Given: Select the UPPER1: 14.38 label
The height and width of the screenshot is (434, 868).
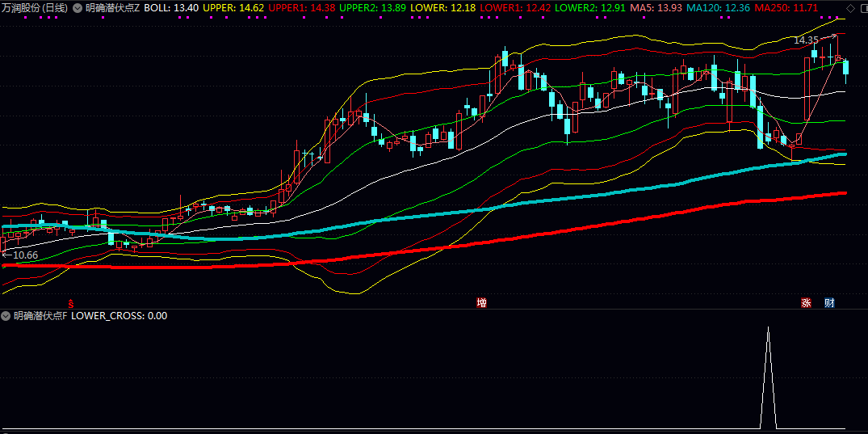Looking at the screenshot, I should [302, 8].
